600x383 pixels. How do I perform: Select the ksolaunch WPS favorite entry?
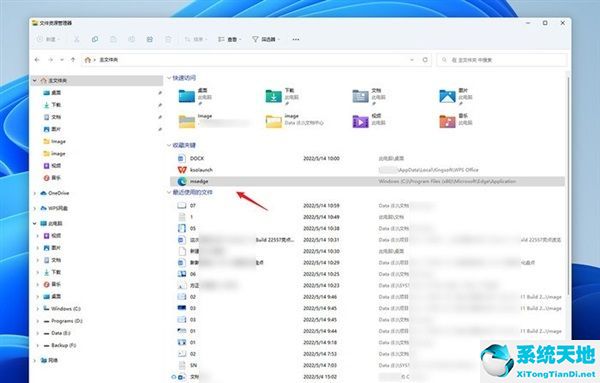point(367,170)
